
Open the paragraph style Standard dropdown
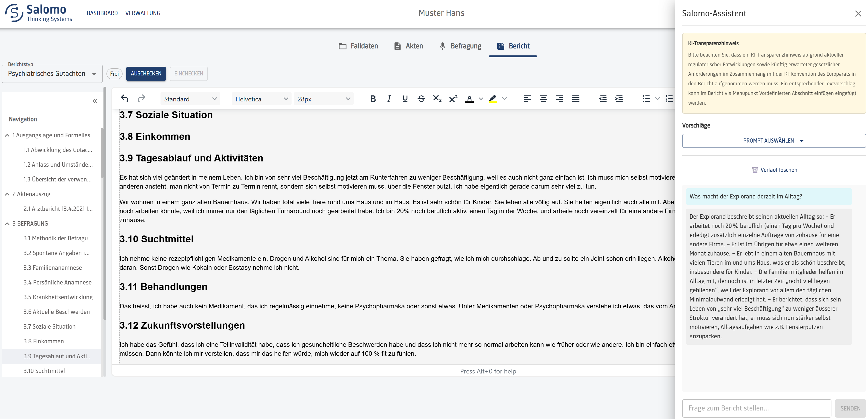(190, 99)
